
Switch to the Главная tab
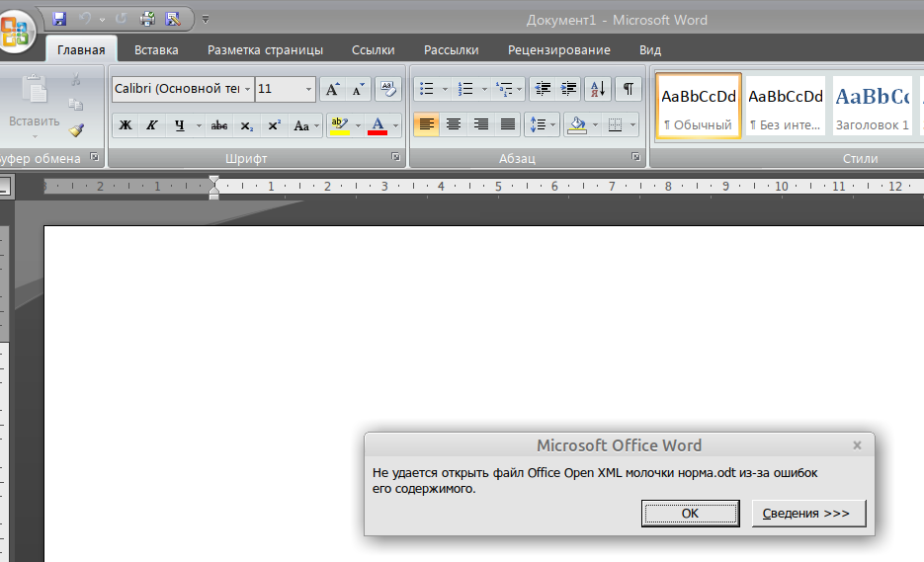(x=81, y=50)
